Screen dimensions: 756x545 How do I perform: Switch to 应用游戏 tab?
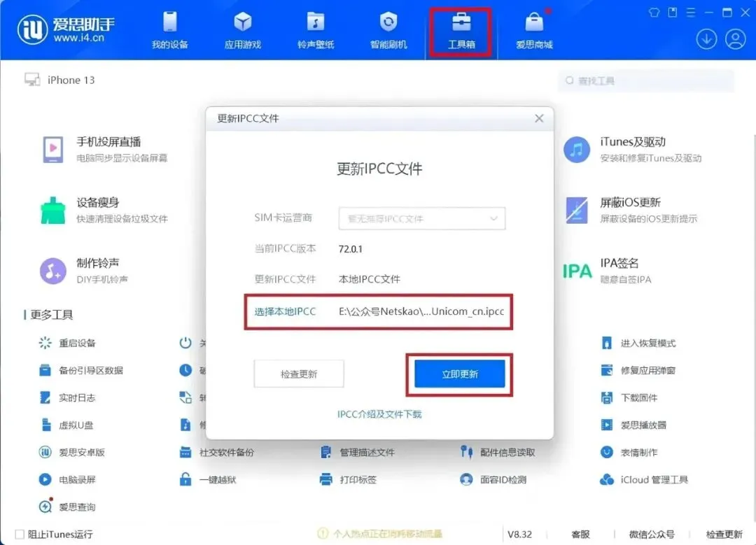point(242,30)
